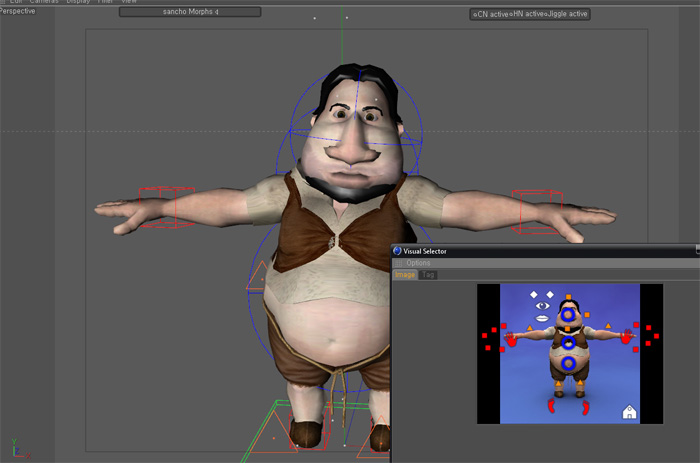Toggle the CN active HUD switch
700x463 pixels.
pos(491,14)
